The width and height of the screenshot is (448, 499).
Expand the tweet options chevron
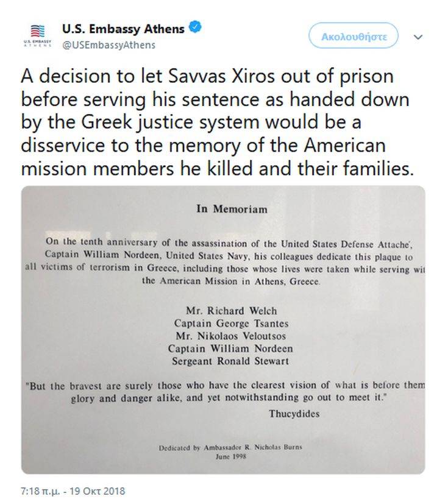tap(418, 37)
